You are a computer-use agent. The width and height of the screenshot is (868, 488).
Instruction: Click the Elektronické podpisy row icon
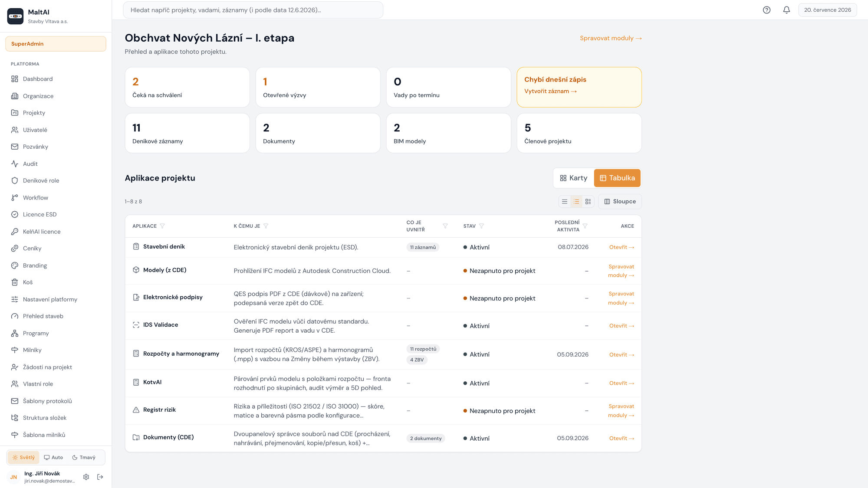pos(136,297)
